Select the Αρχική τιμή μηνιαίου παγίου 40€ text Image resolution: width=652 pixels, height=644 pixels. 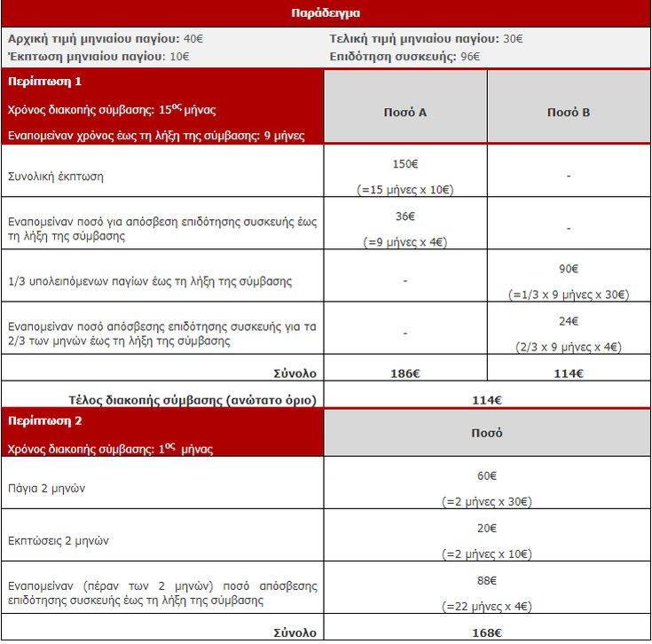(x=105, y=39)
